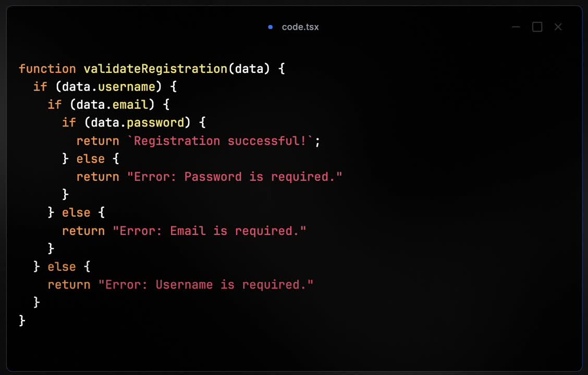Click the function keyword
This screenshot has width=588, height=375.
[x=47, y=69]
